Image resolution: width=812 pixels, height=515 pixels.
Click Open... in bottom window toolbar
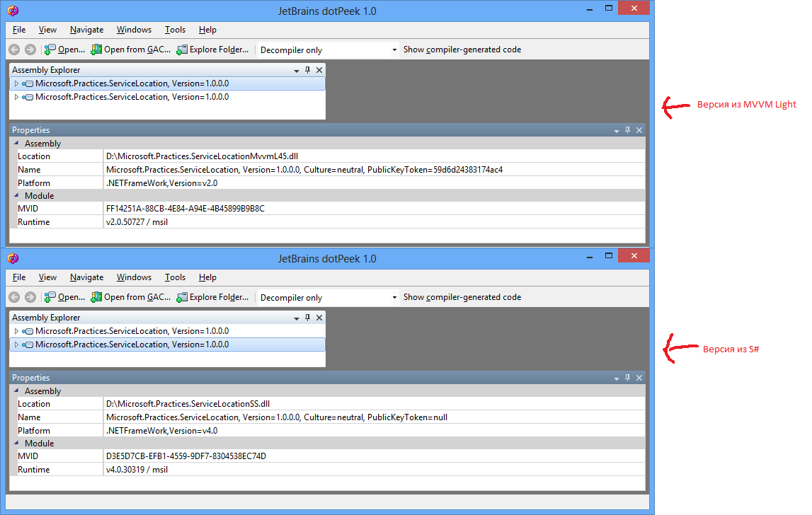pos(64,297)
